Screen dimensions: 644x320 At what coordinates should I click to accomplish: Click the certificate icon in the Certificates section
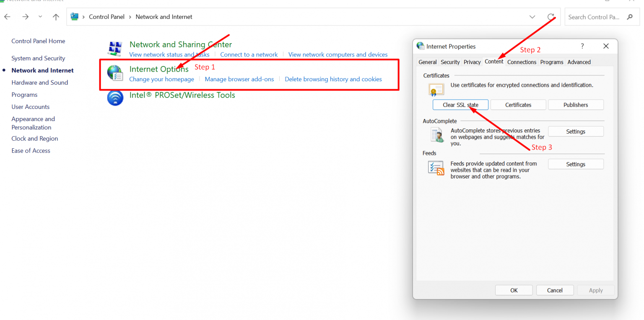[436, 89]
